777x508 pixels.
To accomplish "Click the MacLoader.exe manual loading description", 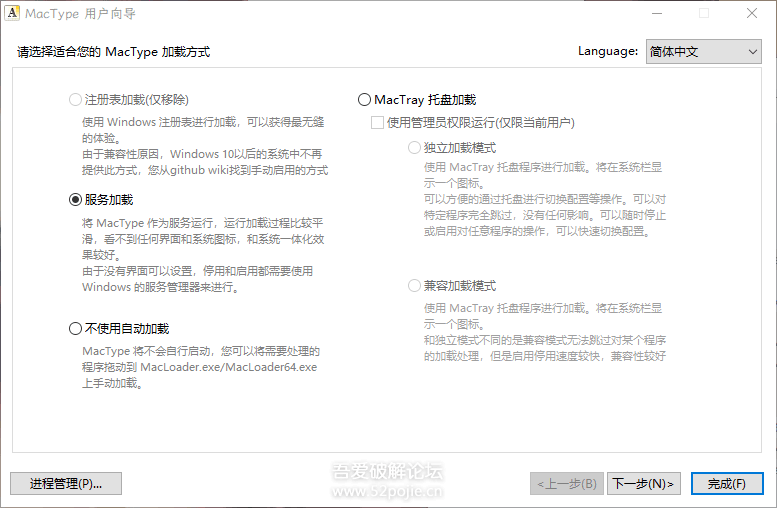I will (x=200, y=367).
